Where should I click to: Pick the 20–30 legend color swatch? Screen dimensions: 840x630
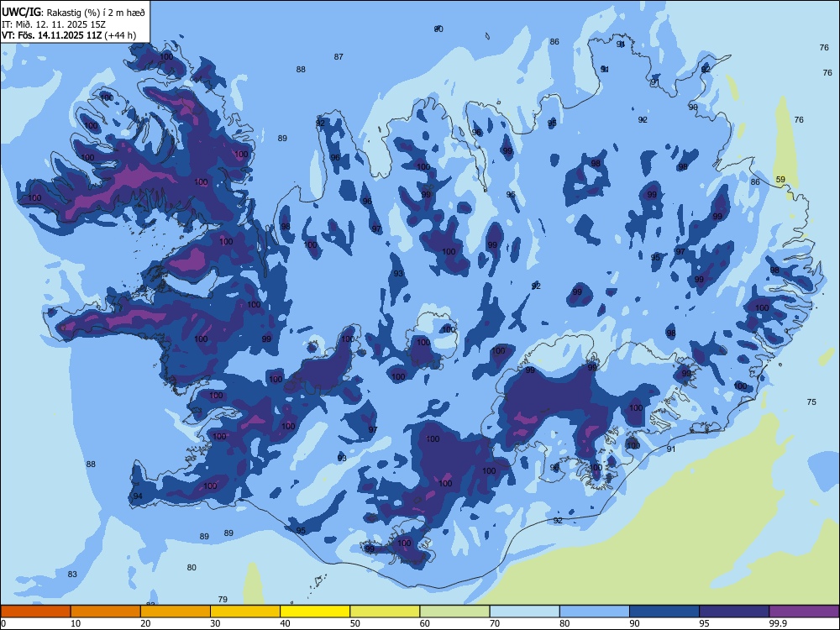(x=176, y=612)
